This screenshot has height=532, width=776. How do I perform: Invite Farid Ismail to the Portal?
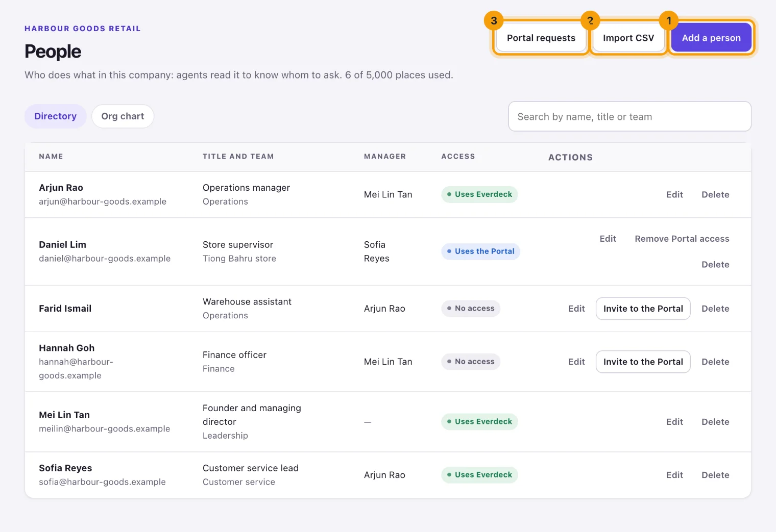(643, 309)
